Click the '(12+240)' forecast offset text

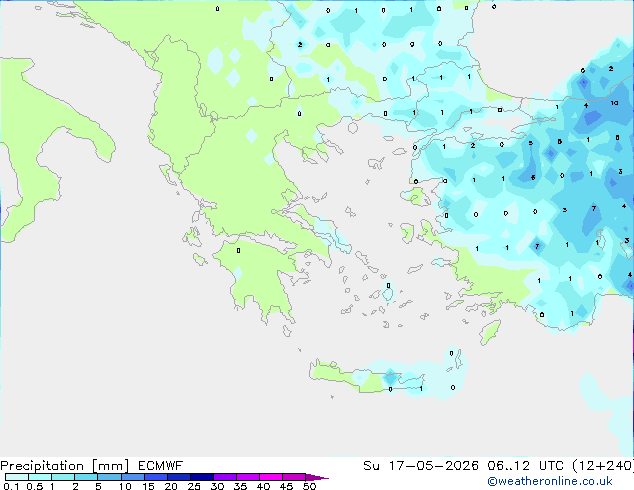point(602,466)
